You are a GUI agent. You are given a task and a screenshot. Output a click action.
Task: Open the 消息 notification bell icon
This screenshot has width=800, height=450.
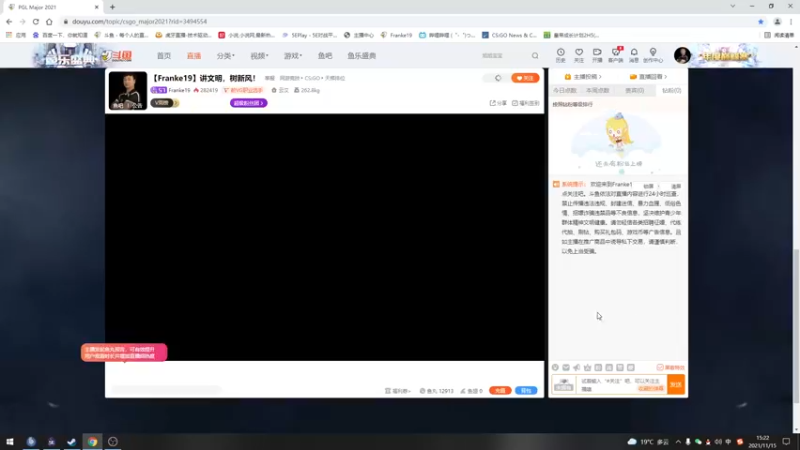(x=634, y=55)
